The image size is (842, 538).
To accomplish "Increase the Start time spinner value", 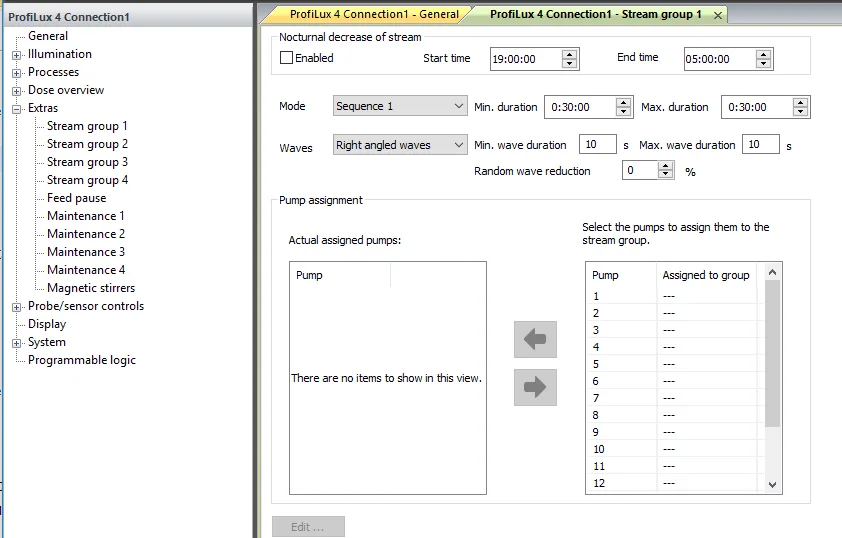I will click(x=569, y=54).
